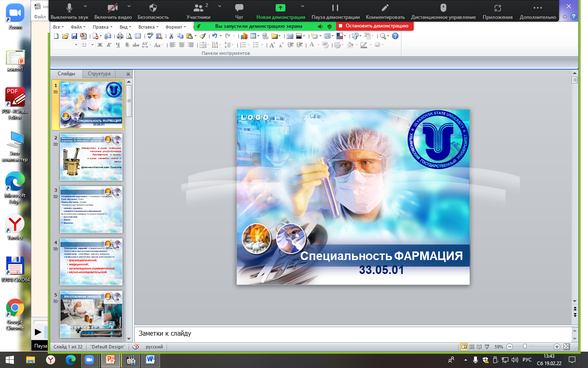Toggle text shadow S button
This screenshot has height=368, width=588.
point(127,45)
